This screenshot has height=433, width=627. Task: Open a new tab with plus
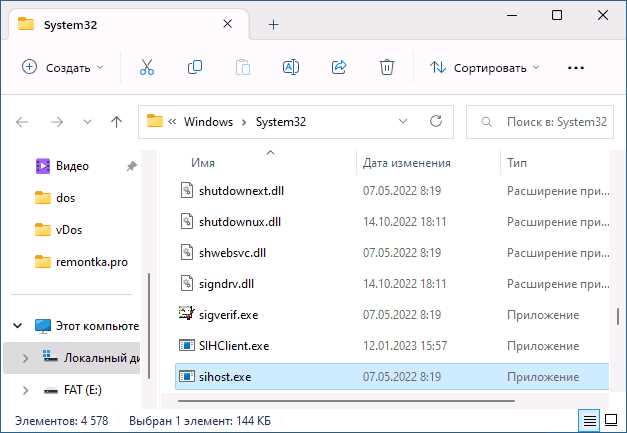click(274, 25)
